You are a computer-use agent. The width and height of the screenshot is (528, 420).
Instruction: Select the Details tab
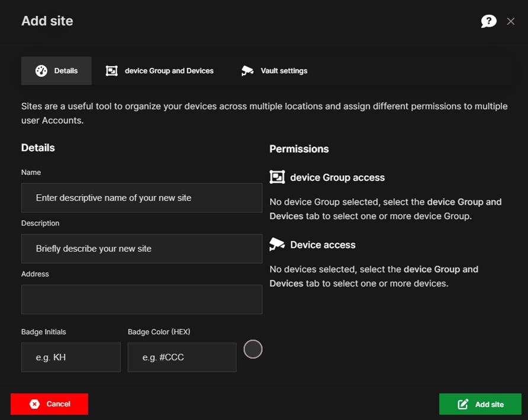pyautogui.click(x=56, y=70)
